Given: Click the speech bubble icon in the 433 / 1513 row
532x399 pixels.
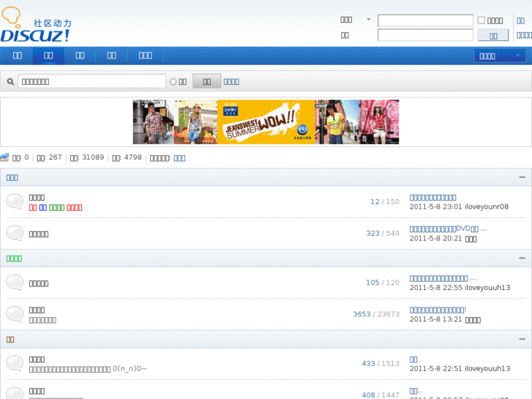Looking at the screenshot, I should coord(15,363).
